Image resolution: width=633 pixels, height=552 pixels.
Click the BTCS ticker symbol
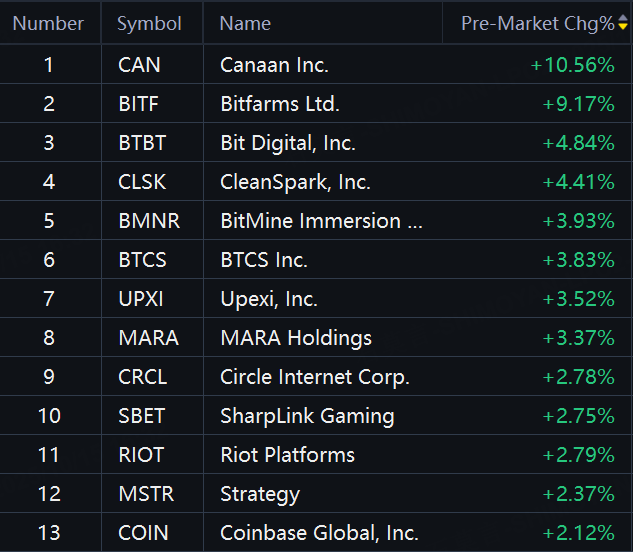142,260
